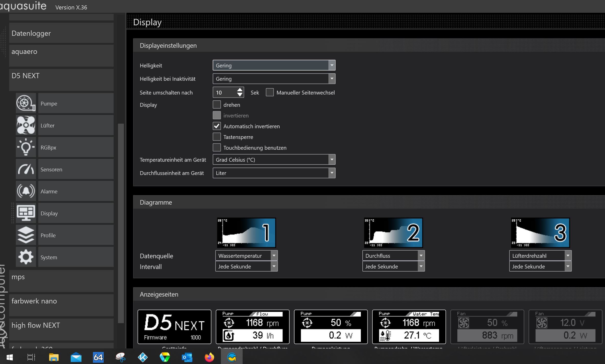
Task: Disable Automatisch invertieren checkbox
Action: pos(217,126)
